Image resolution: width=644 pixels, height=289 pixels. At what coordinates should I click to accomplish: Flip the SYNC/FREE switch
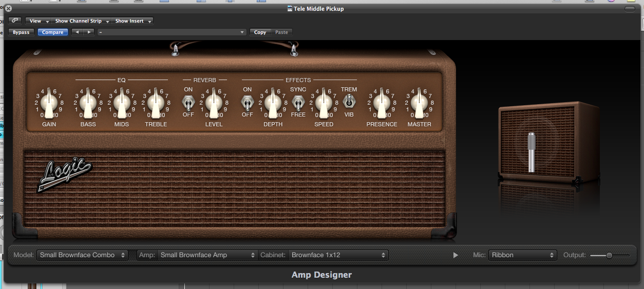tap(298, 103)
